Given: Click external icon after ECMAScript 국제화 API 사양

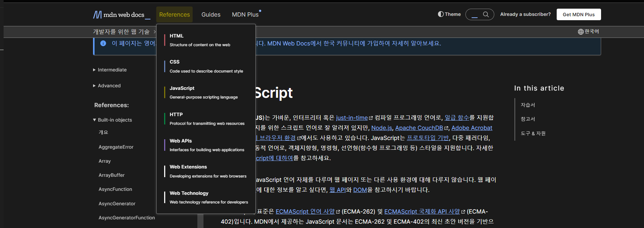Looking at the screenshot, I should tap(463, 212).
